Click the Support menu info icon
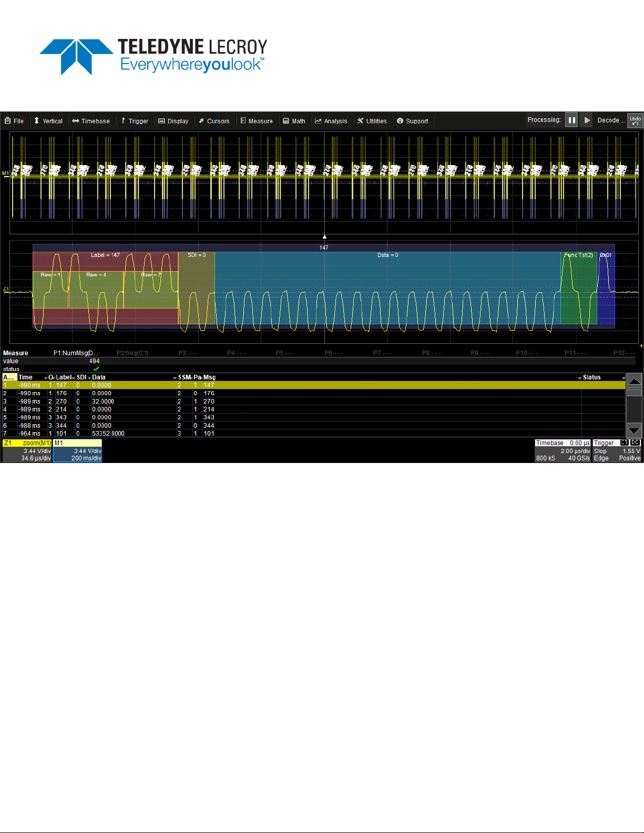The width and height of the screenshot is (644, 833). [x=400, y=121]
